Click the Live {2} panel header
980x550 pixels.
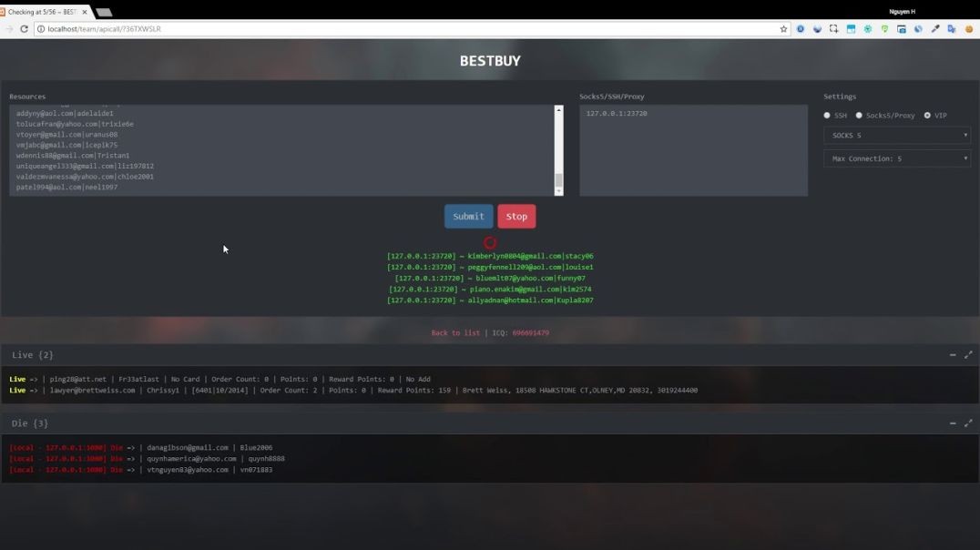pos(490,355)
